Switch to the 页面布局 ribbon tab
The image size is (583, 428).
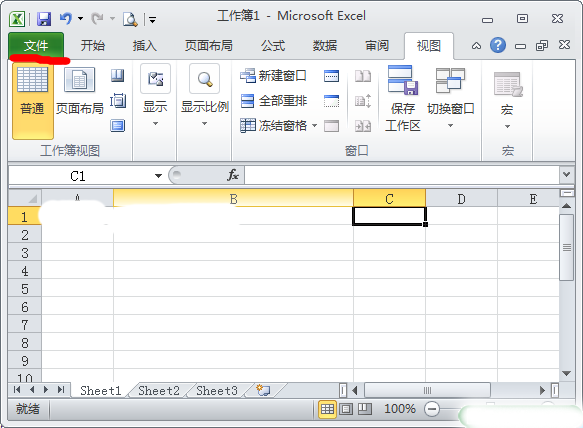[209, 46]
